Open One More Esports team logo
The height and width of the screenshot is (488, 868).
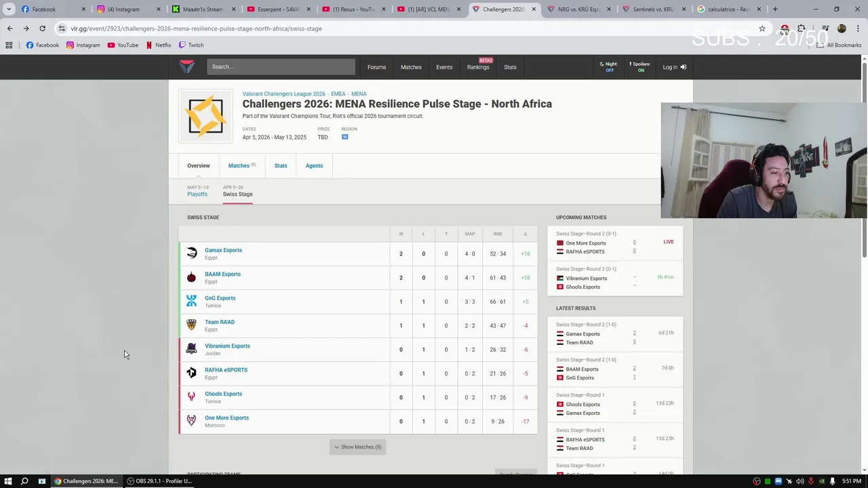191,421
